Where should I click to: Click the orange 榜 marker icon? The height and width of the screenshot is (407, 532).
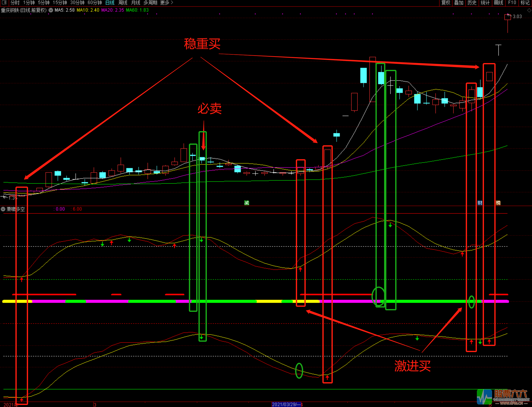[498, 203]
